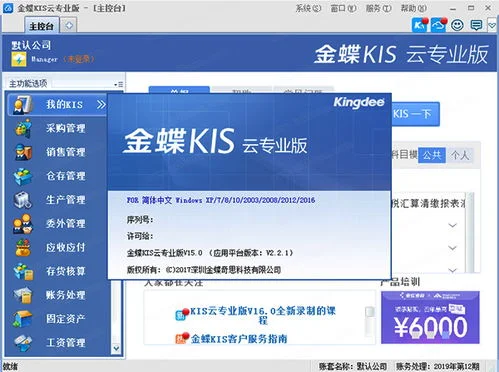The image size is (499, 372).
Task: Click the 许可给 line in about dialog
Action: coord(140,236)
